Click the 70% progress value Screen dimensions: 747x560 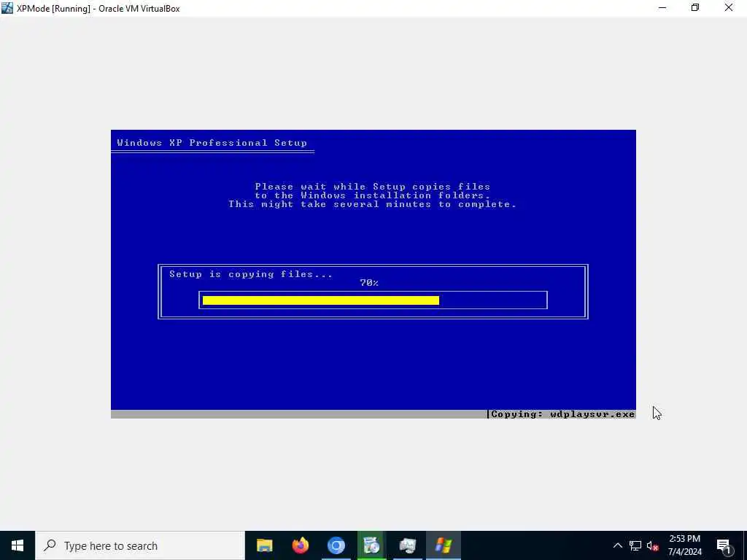(x=369, y=283)
